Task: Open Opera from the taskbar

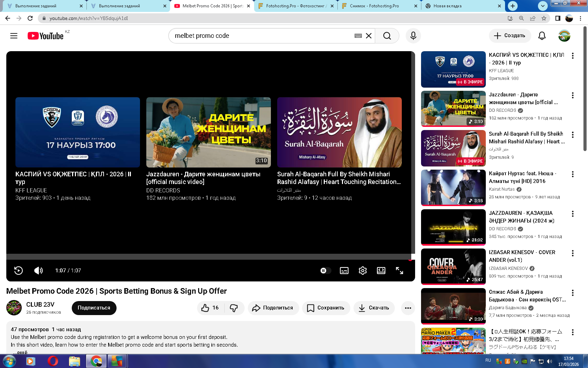Action: coord(52,361)
